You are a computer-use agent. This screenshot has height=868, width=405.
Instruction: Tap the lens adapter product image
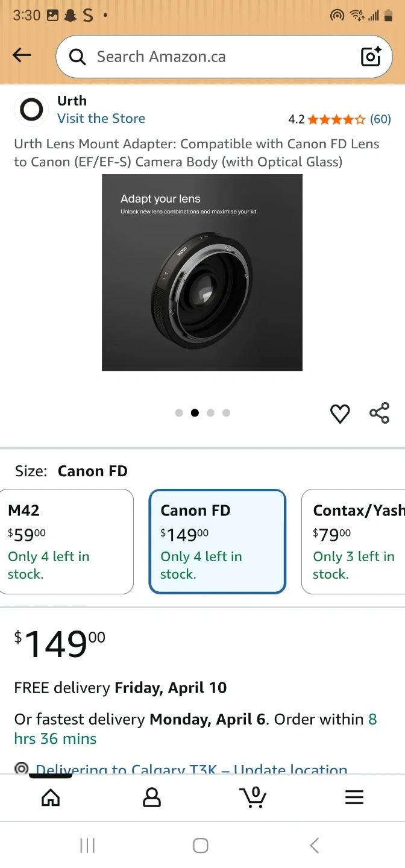[x=202, y=272]
